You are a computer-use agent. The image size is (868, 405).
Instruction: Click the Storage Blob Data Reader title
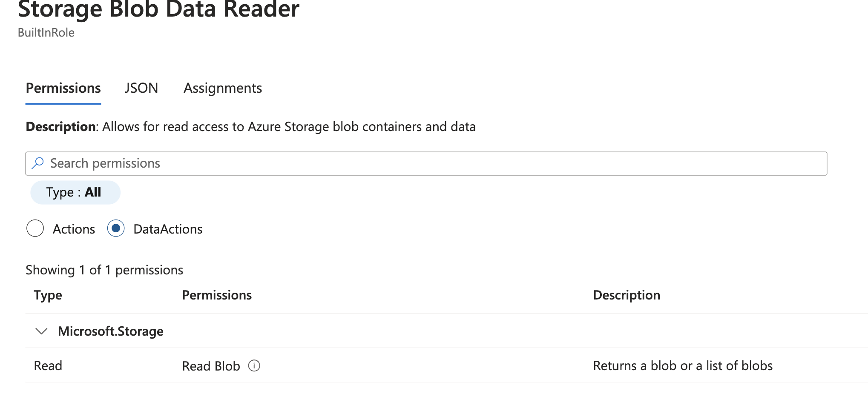click(x=158, y=10)
